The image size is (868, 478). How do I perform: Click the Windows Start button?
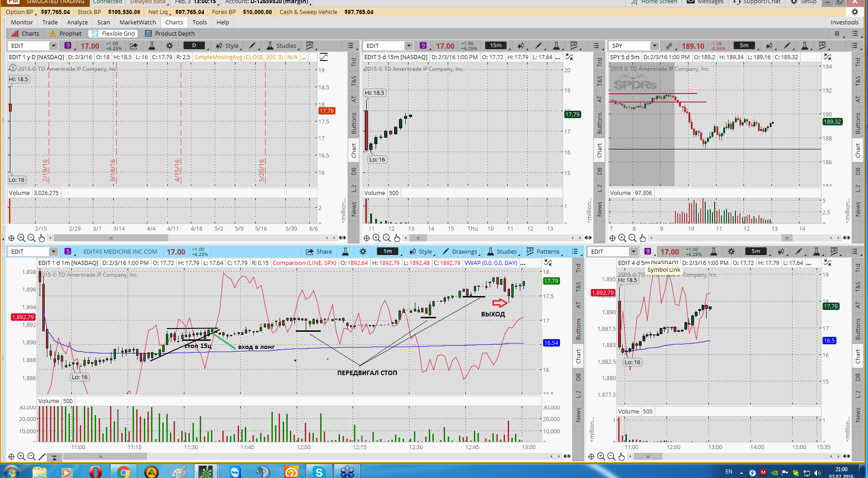point(11,472)
